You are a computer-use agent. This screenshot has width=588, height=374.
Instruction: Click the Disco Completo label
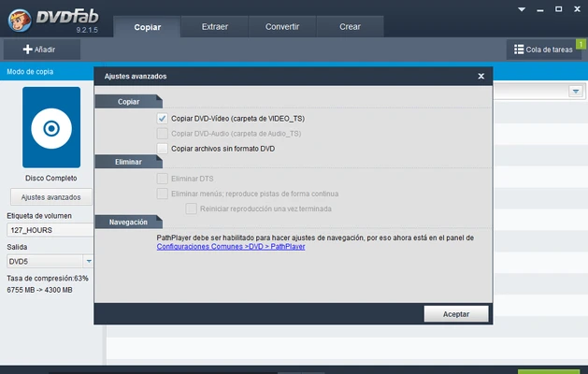pos(51,179)
